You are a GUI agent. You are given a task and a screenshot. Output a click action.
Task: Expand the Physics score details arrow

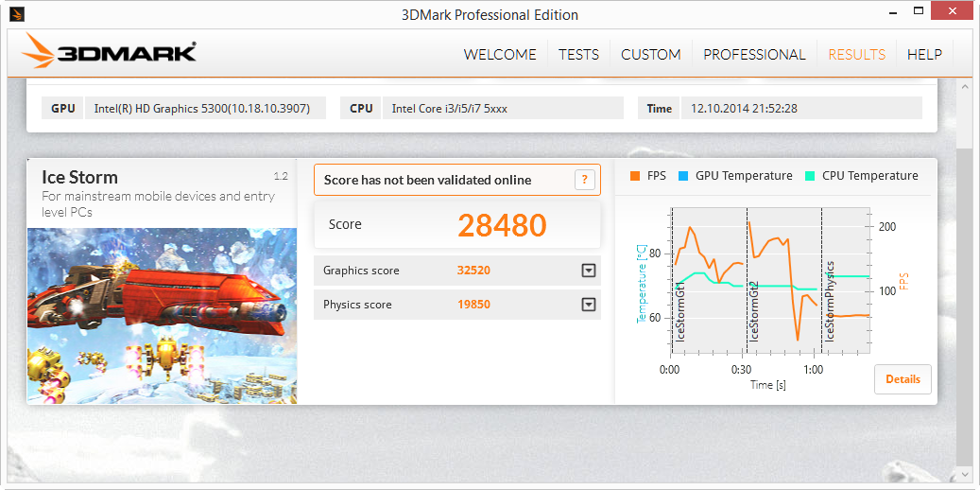[x=588, y=305]
